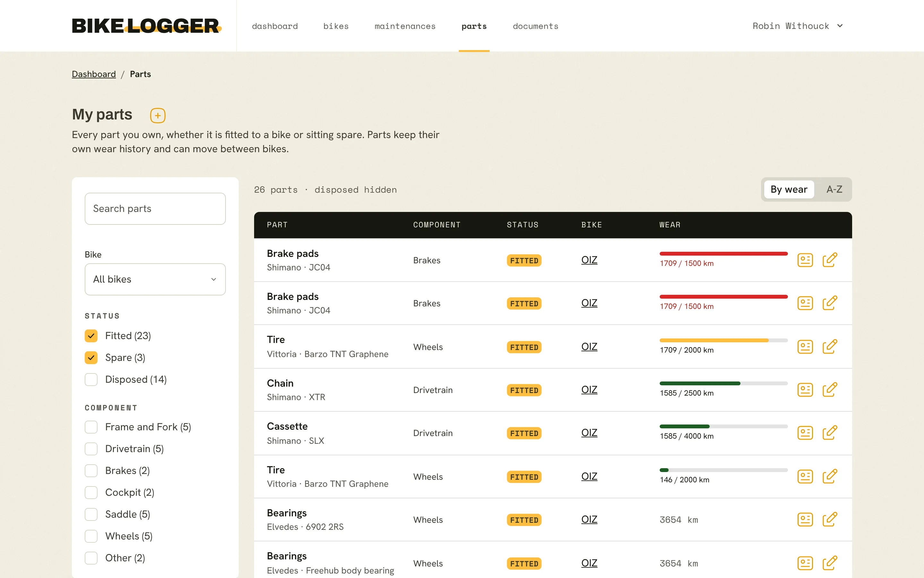Uncheck the Spare (3) status filter
Image resolution: width=924 pixels, height=578 pixels.
pyautogui.click(x=91, y=357)
